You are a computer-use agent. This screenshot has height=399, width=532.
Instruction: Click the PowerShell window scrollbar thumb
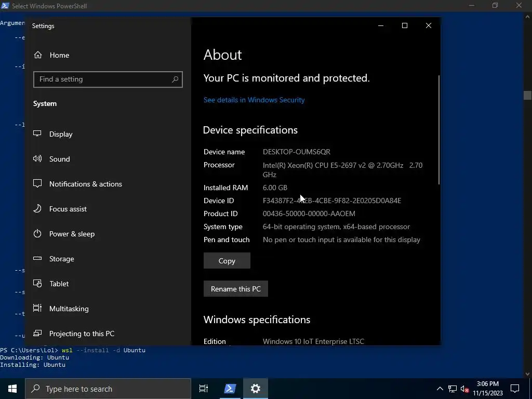[x=527, y=96]
